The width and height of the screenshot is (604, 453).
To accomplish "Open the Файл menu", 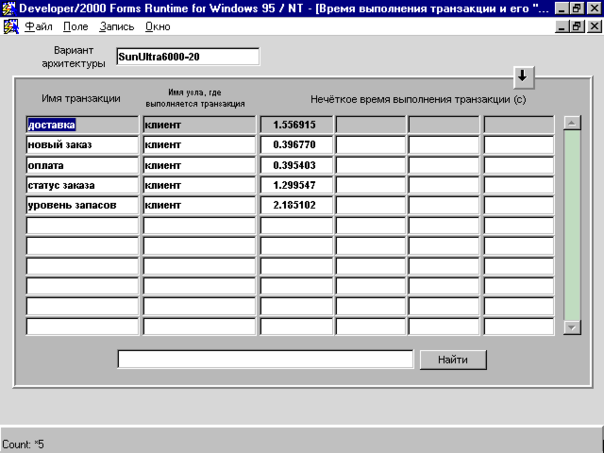I will click(x=39, y=27).
